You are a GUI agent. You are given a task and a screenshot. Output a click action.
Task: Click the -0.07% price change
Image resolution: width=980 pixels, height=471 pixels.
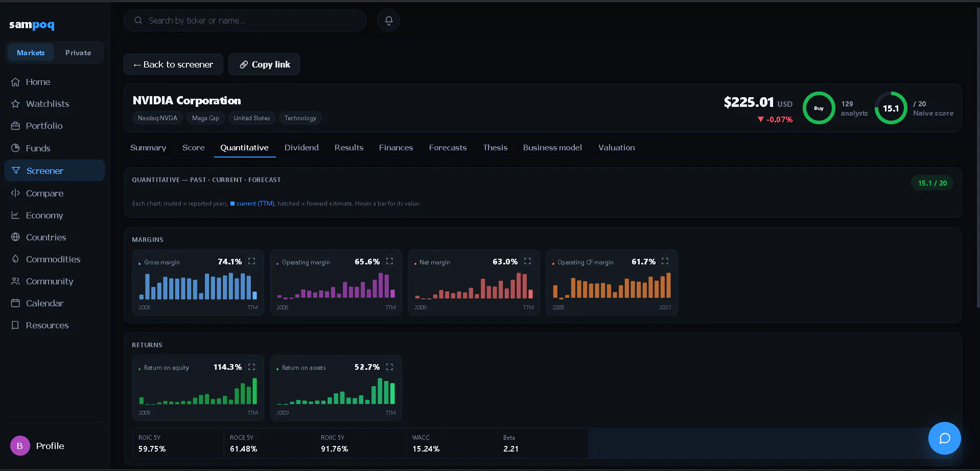click(x=775, y=120)
